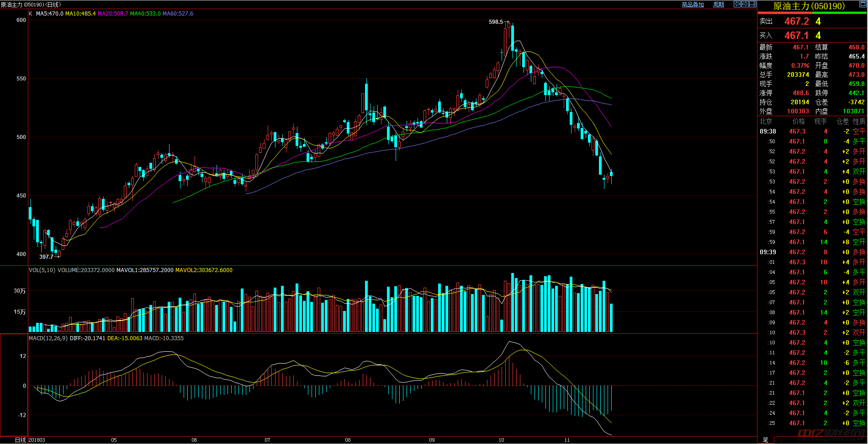The height and width of the screenshot is (444, 868).
Task: Open the 周期 period menu
Action: tap(719, 5)
